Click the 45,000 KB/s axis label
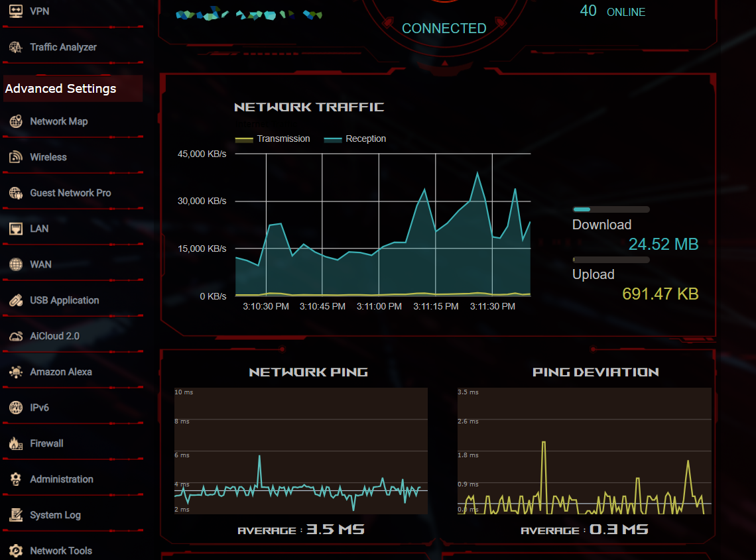The height and width of the screenshot is (560, 756). point(202,154)
